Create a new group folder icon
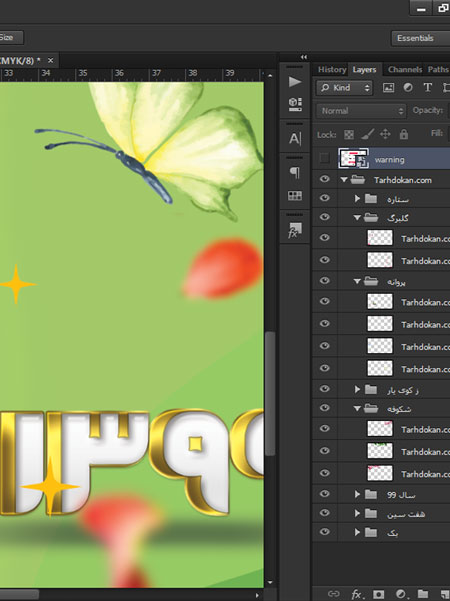Screen dimensions: 450x601 422,594
